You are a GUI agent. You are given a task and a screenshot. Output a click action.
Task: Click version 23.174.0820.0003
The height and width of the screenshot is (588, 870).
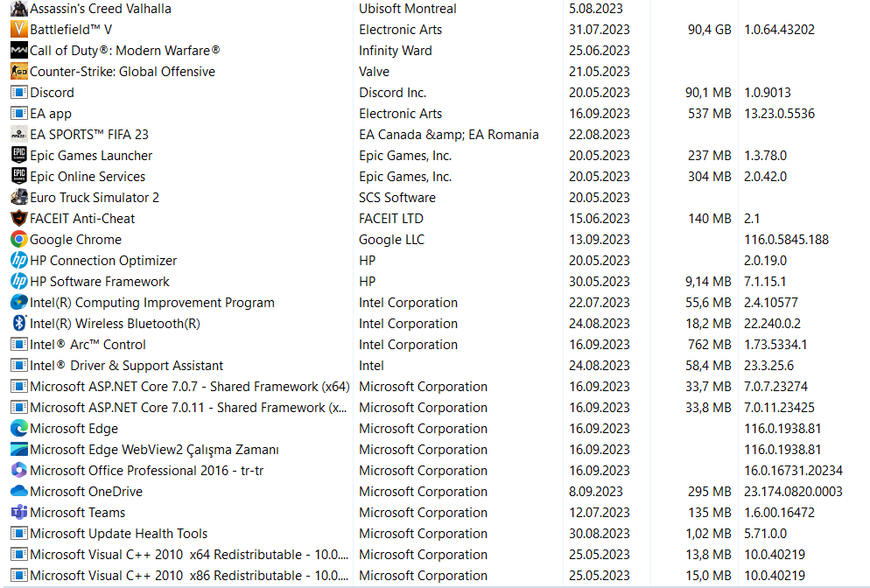point(794,492)
